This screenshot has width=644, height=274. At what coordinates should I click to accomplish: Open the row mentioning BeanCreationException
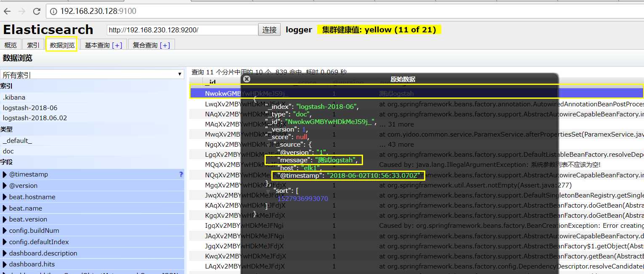coord(417,226)
